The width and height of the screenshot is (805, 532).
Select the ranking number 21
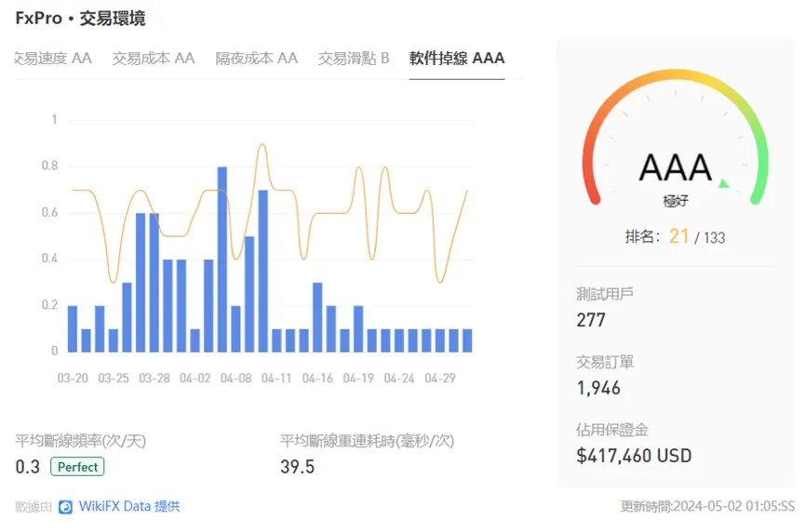678,236
